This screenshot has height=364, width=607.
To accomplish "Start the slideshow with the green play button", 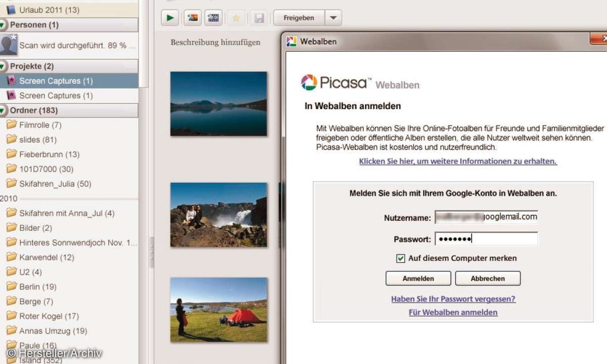I will pos(170,18).
